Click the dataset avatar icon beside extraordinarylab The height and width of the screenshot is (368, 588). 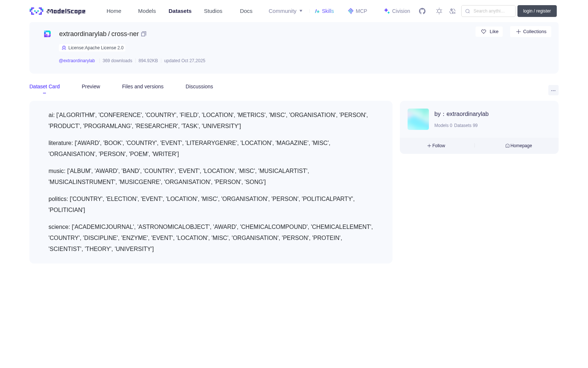47,34
